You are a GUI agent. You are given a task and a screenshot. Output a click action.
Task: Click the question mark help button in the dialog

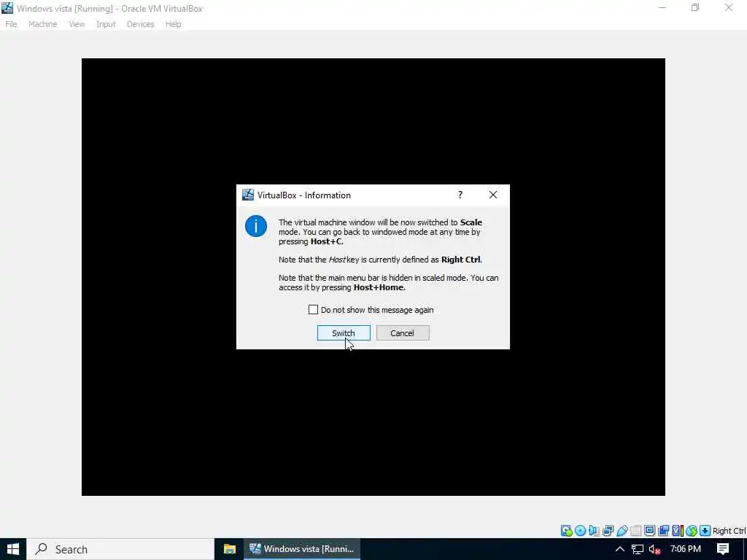tap(460, 195)
